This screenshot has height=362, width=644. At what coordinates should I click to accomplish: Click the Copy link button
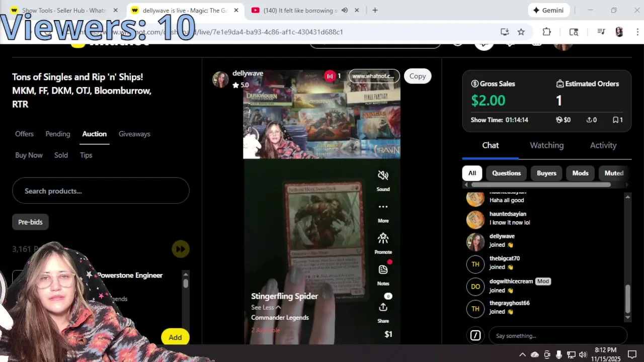click(x=417, y=76)
